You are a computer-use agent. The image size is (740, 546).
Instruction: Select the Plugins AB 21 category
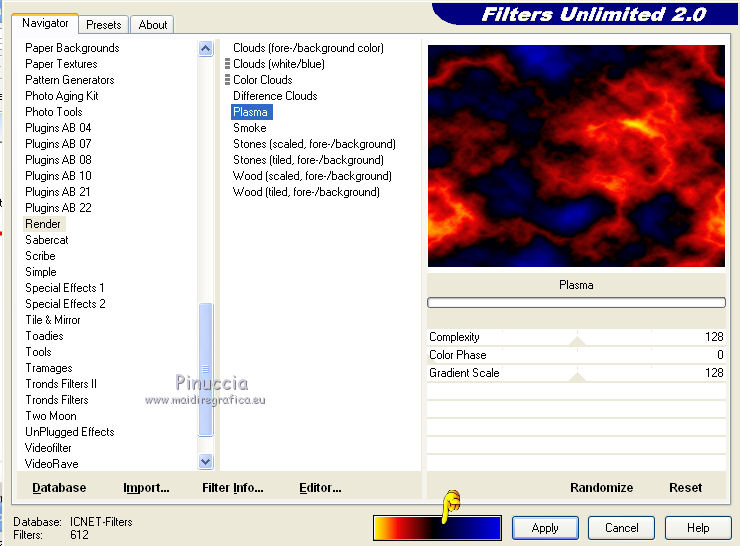tap(58, 192)
